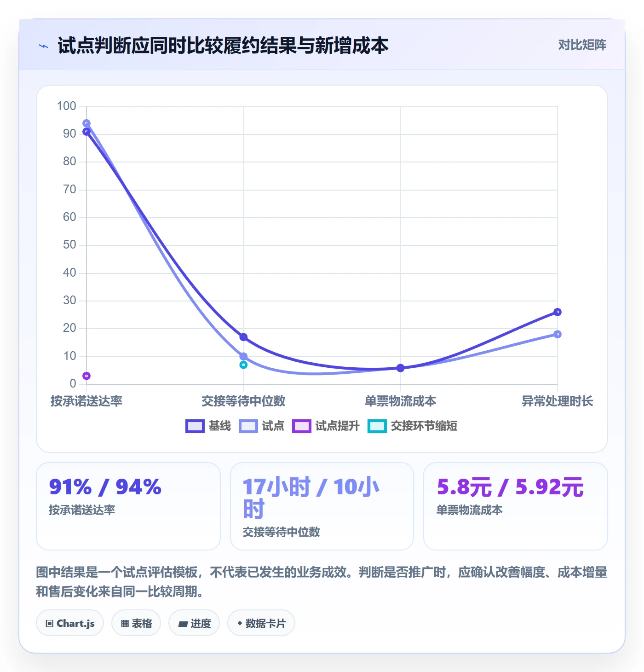Viewport: 644px width, 672px height.
Task: Toggle the 试点提升 legend swatch
Action: pyautogui.click(x=302, y=426)
